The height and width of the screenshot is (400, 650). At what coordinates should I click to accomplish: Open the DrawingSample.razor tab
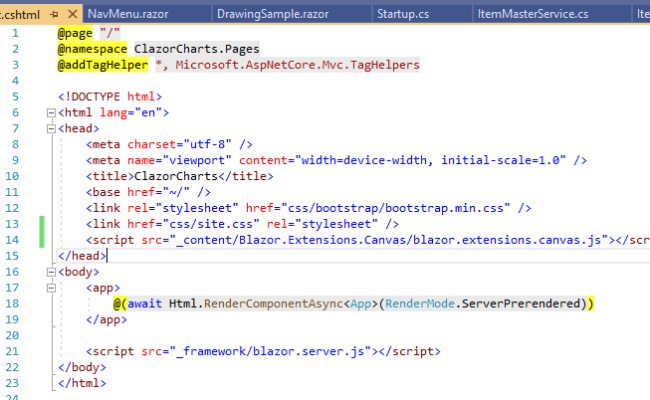273,14
